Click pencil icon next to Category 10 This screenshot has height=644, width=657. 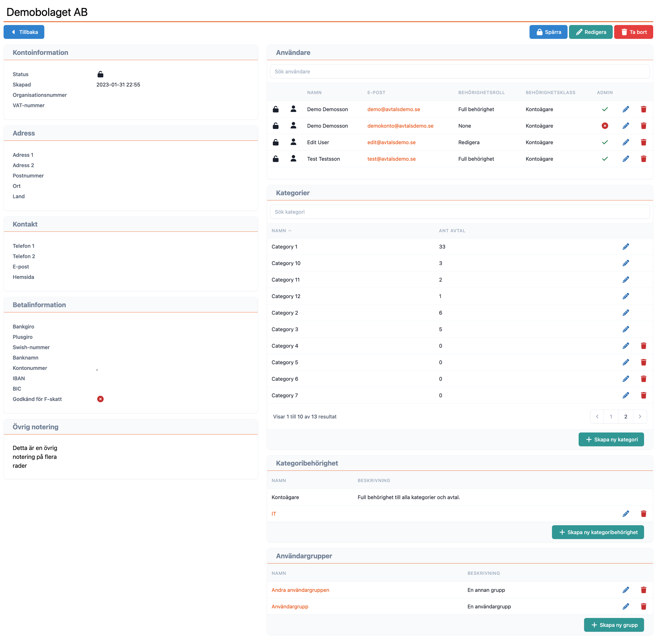pos(625,263)
